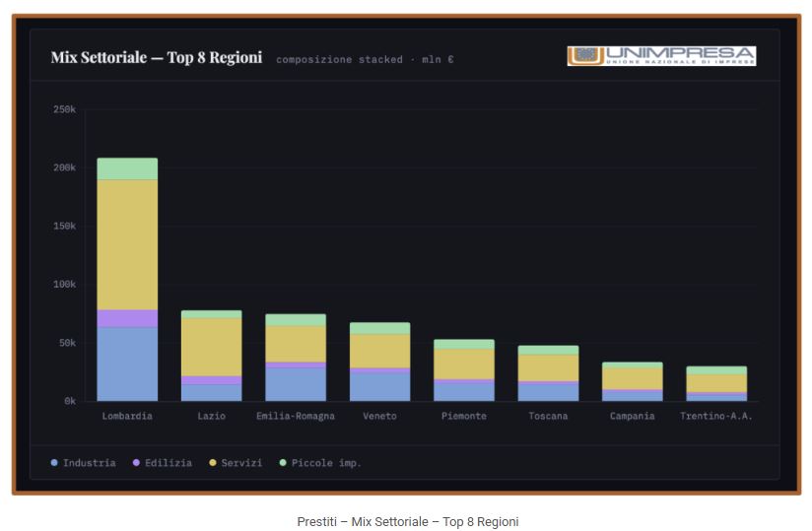Toggle the Servizi legend entry

point(235,463)
